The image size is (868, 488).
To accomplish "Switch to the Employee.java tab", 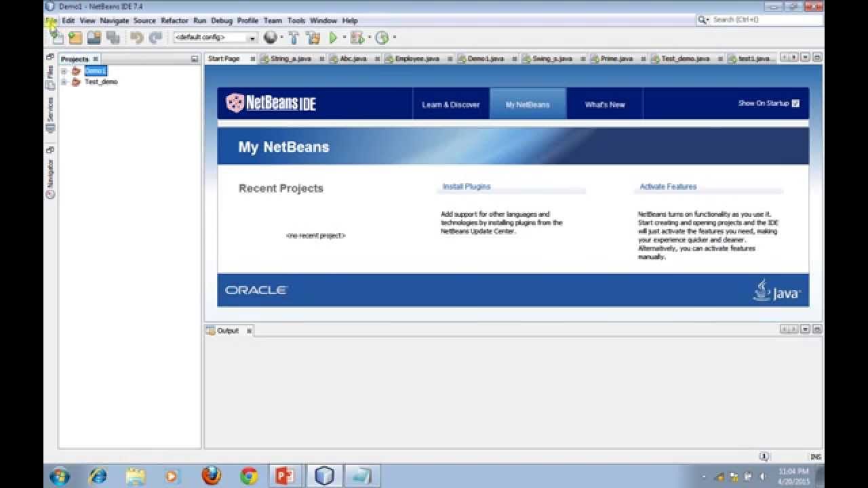I will pyautogui.click(x=417, y=59).
